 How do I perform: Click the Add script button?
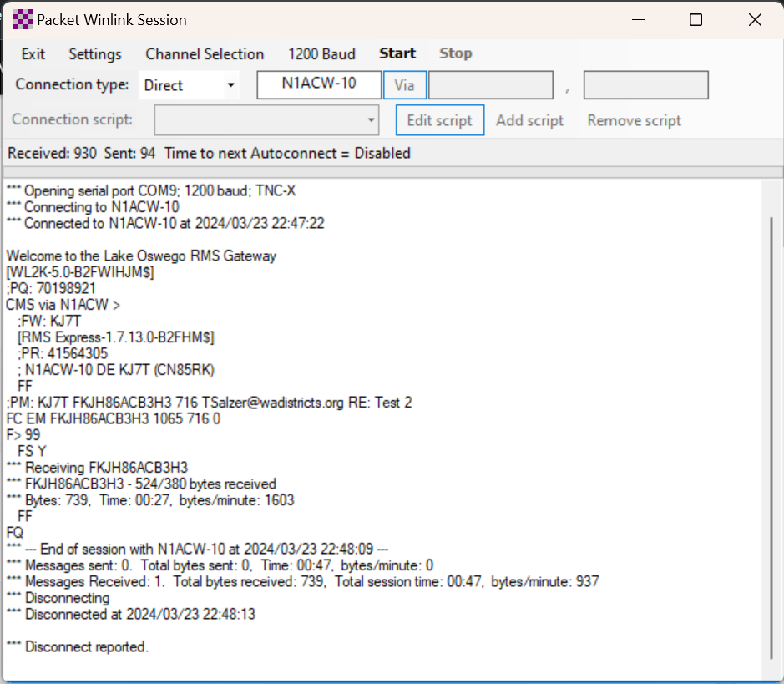tap(529, 120)
